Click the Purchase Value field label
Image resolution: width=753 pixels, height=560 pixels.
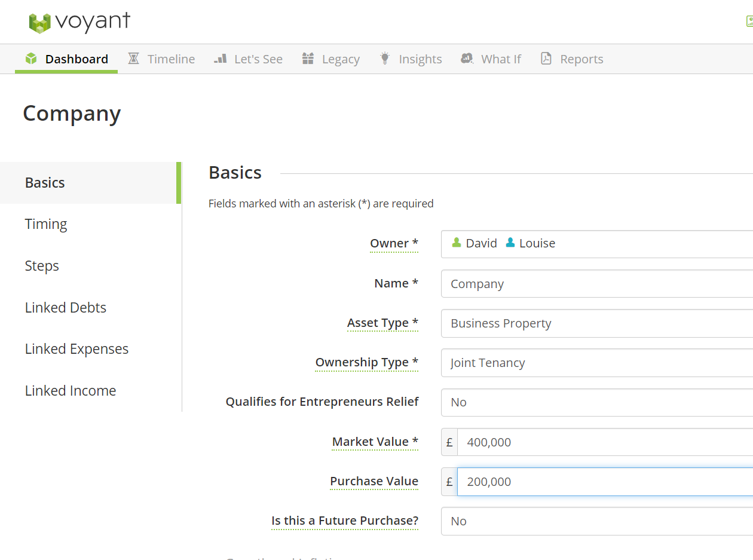[x=374, y=481]
